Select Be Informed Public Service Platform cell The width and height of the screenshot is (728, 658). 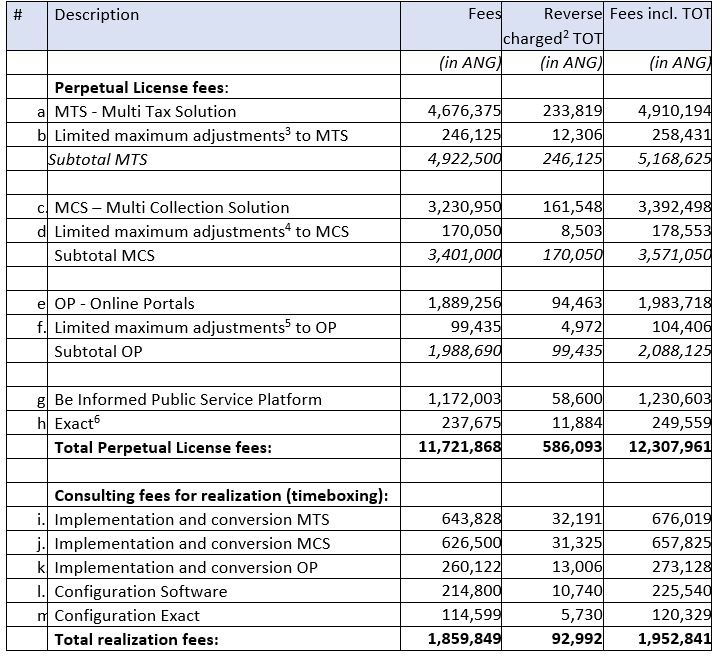(x=224, y=399)
